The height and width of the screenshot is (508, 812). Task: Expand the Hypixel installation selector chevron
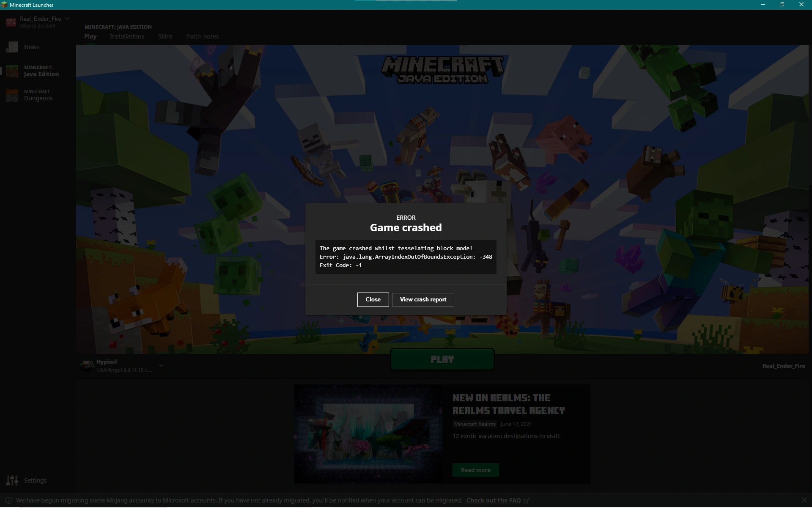tap(161, 365)
